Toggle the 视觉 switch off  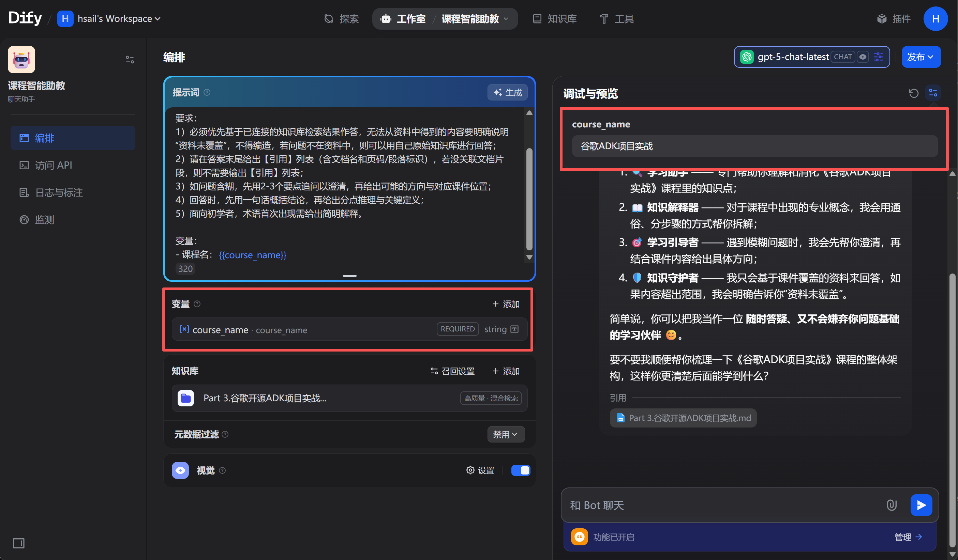521,470
